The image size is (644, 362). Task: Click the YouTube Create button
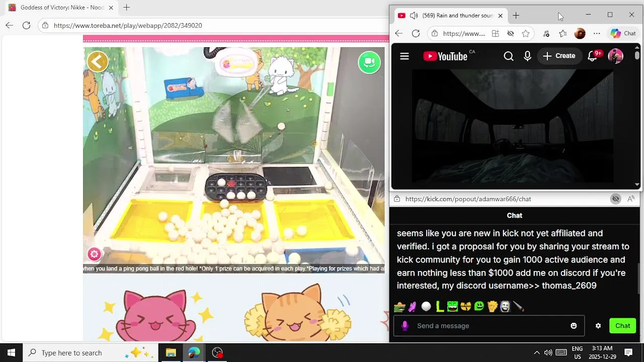coord(559,56)
